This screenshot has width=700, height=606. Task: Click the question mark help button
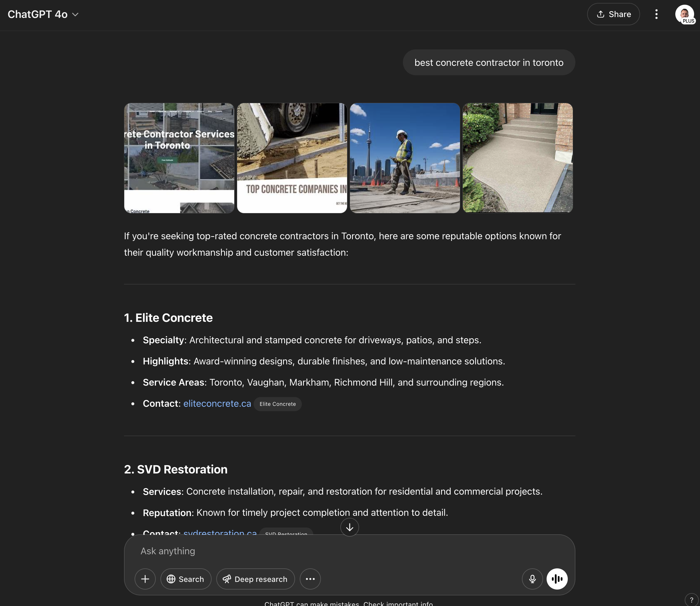[691, 599]
